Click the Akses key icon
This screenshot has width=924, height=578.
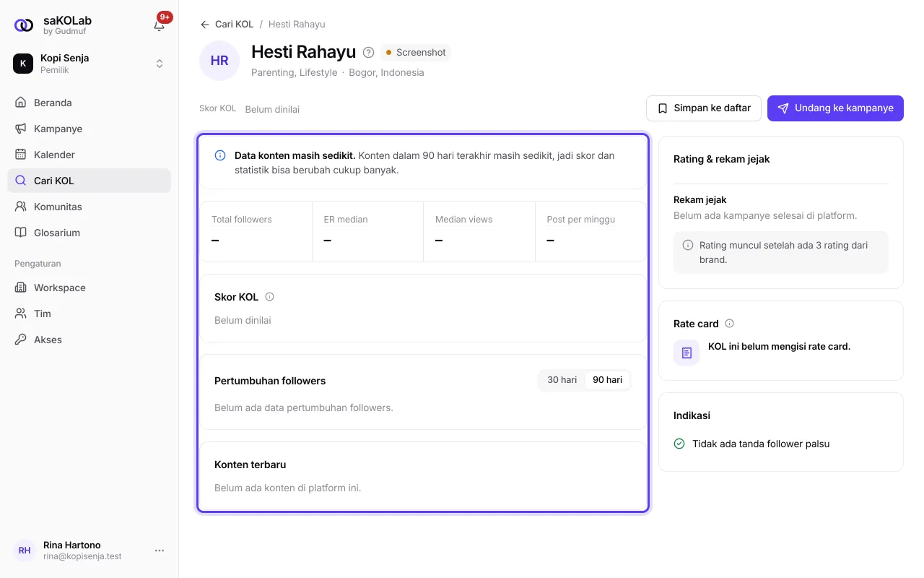(20, 340)
